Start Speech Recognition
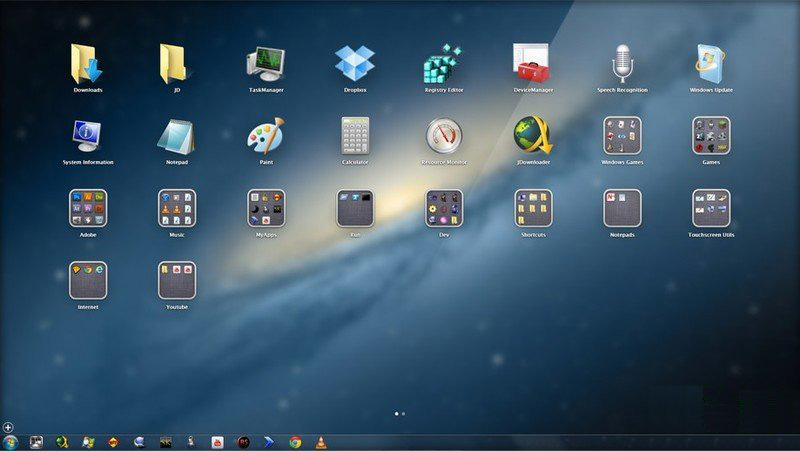800x451 pixels. pyautogui.click(x=622, y=63)
